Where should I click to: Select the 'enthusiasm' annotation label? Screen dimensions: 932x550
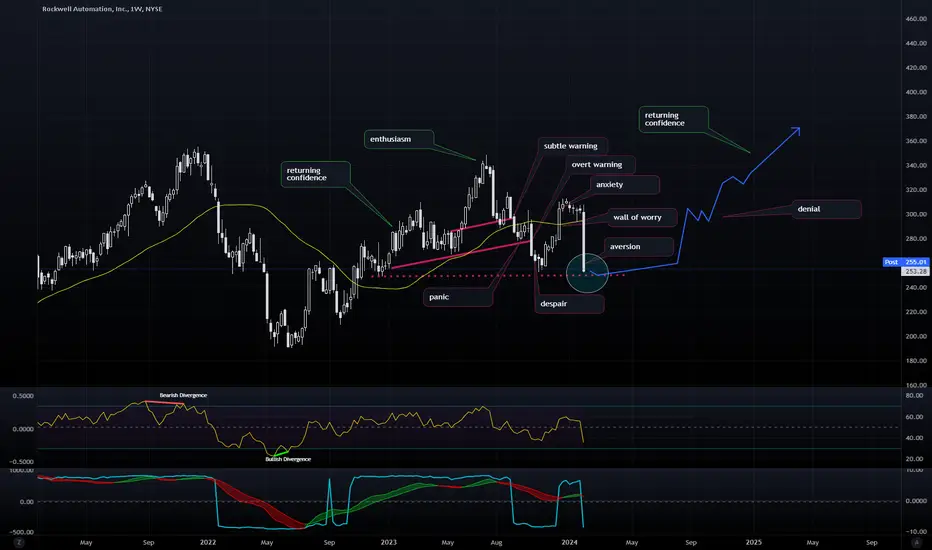[x=398, y=139]
